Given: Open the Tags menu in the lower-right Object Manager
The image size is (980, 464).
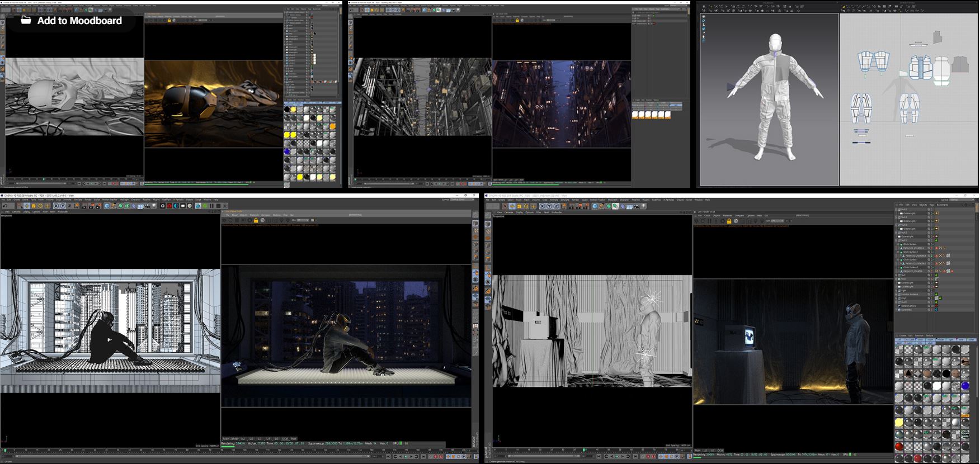Looking at the screenshot, I should coord(932,205).
